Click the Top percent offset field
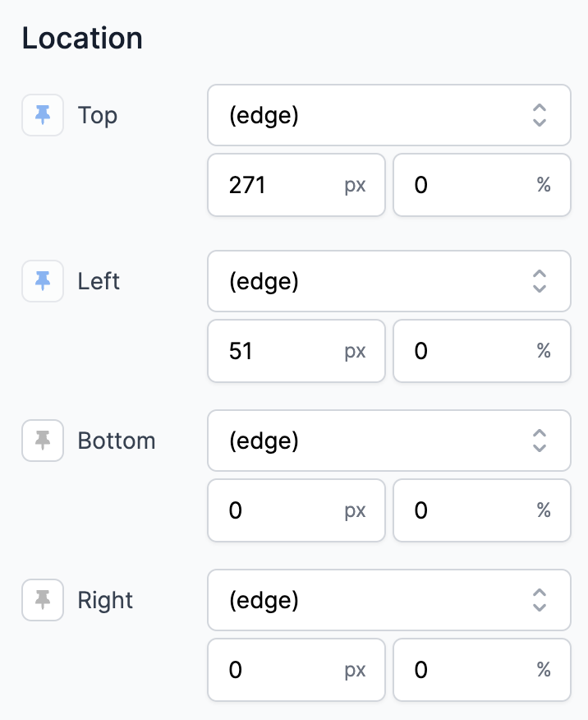 pyautogui.click(x=482, y=185)
